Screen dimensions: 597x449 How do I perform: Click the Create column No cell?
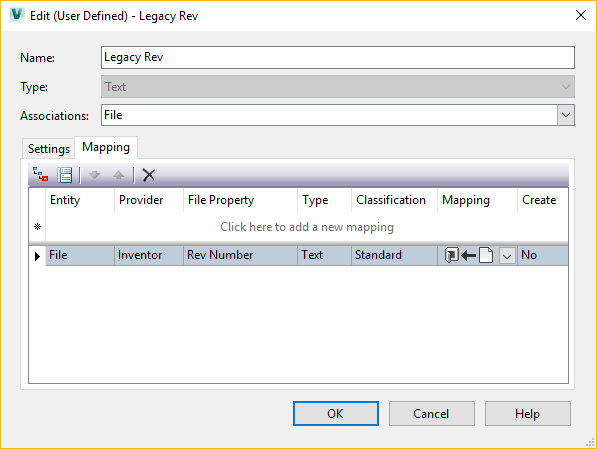[x=543, y=255]
